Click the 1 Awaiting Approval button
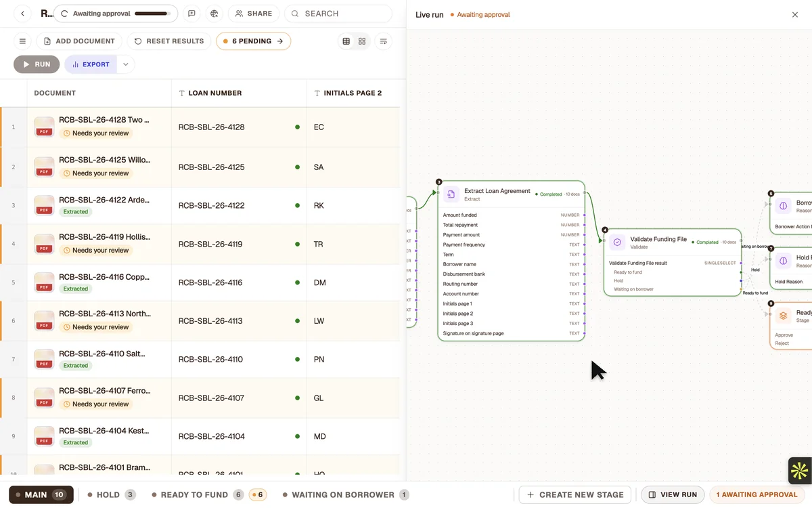Screen dimensions: 812x508 click(757, 494)
